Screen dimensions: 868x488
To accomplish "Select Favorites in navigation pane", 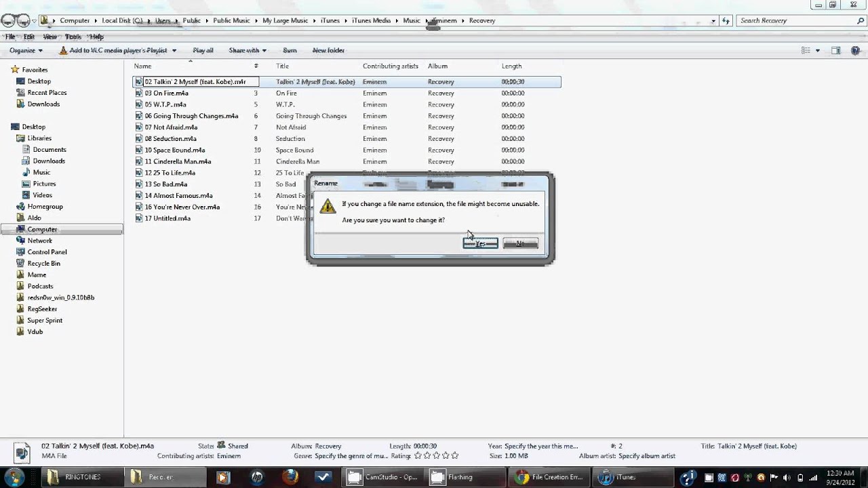I will (35, 70).
